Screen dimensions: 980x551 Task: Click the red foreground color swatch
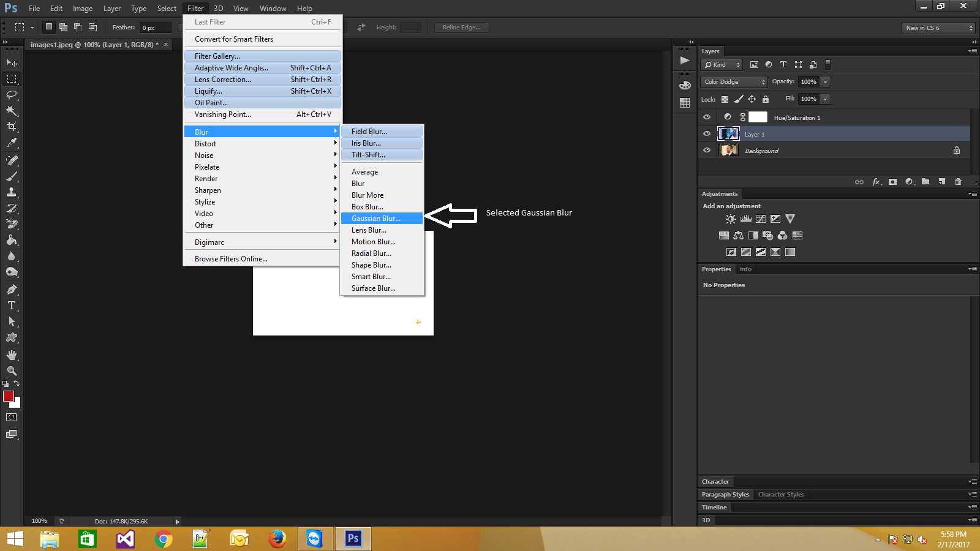click(x=8, y=396)
